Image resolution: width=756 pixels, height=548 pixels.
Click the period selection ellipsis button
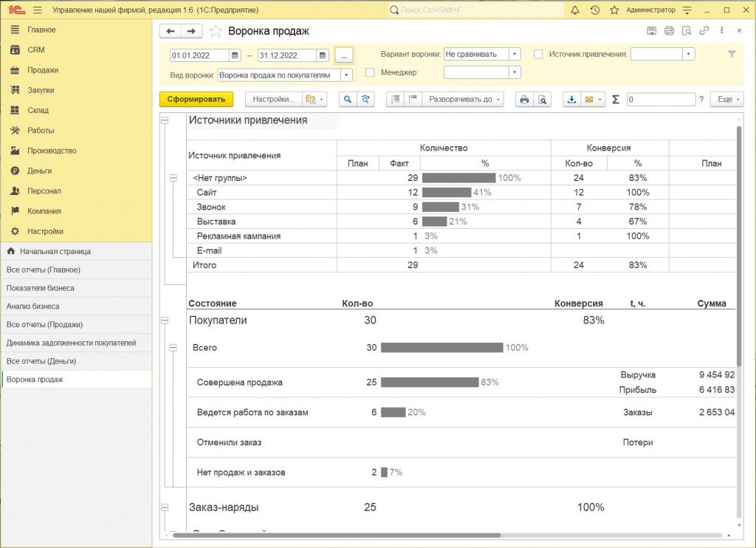pyautogui.click(x=344, y=55)
